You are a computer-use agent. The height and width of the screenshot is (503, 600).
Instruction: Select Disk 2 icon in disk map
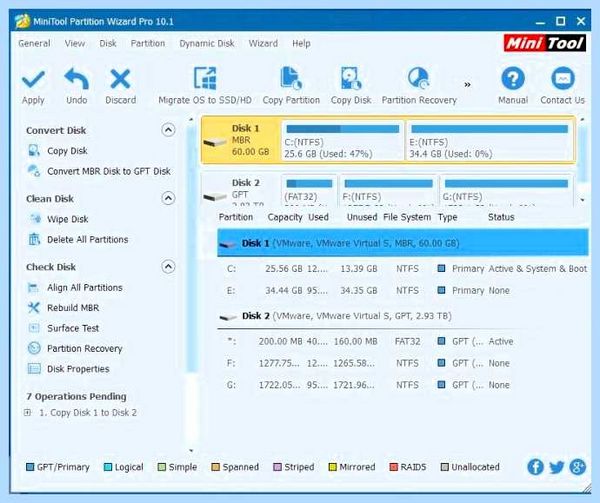click(215, 197)
